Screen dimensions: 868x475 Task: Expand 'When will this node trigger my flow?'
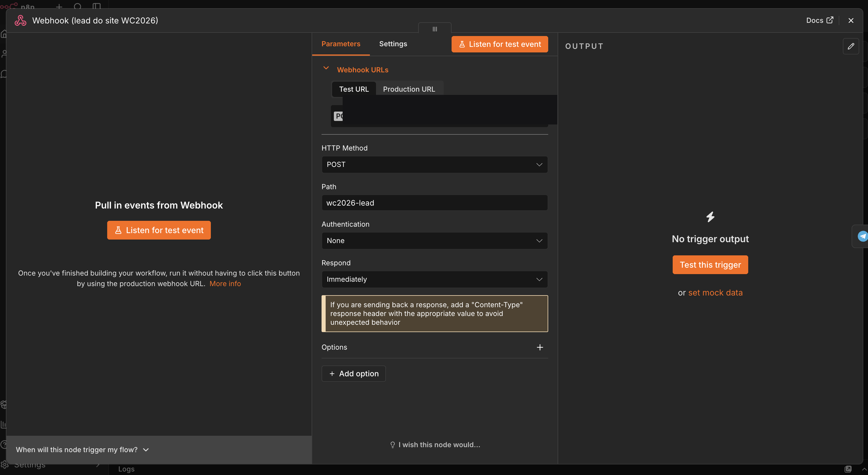point(82,450)
